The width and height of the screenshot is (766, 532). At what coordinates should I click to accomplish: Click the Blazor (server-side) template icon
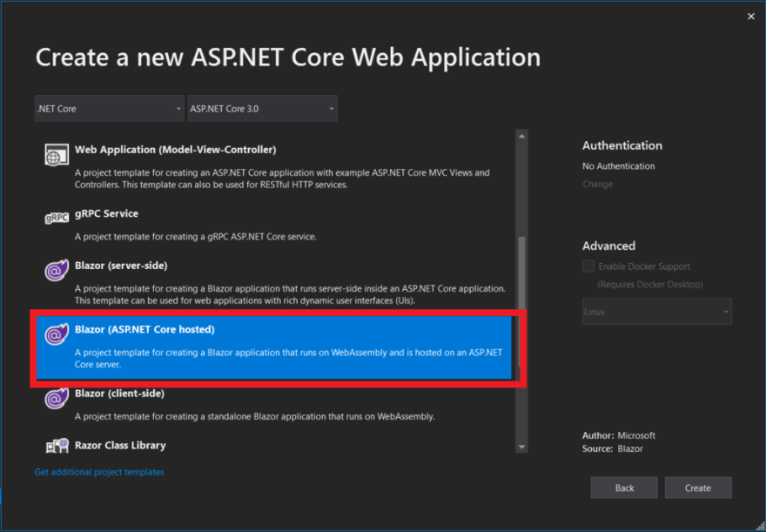(x=57, y=270)
